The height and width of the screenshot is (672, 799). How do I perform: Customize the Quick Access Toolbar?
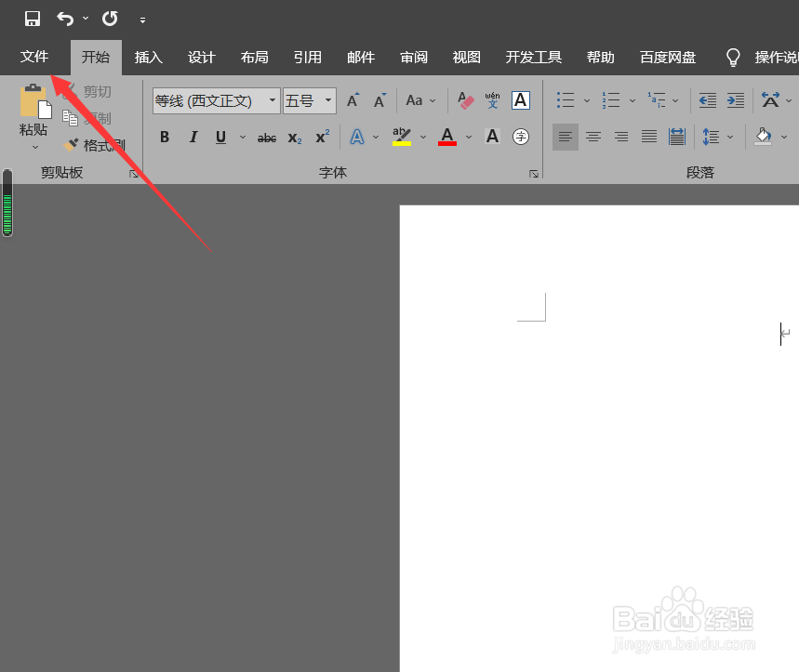142,20
